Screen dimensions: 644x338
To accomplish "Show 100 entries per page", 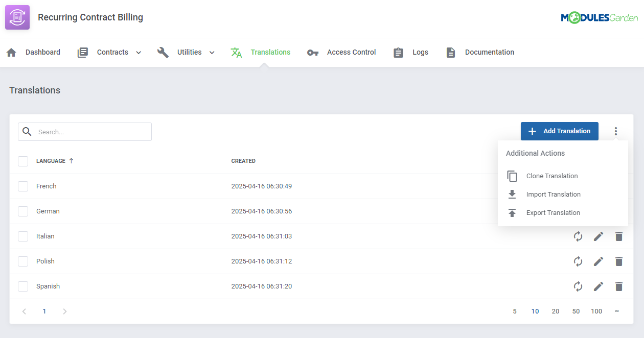I will [596, 311].
